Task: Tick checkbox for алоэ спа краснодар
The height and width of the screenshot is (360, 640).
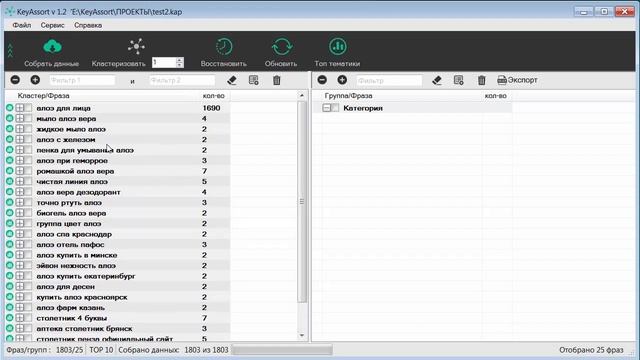Action: 28,234
